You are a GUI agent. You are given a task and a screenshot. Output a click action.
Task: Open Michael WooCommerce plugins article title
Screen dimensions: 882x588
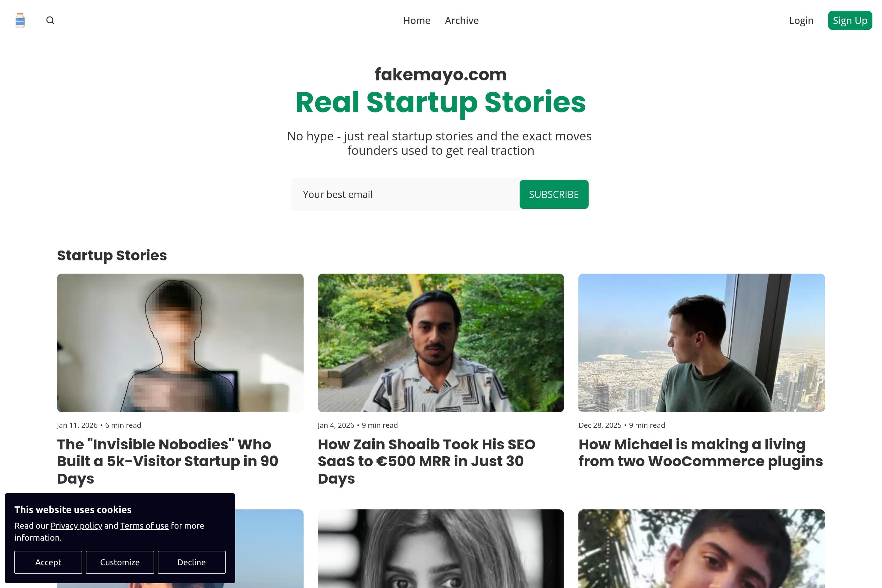coord(700,453)
